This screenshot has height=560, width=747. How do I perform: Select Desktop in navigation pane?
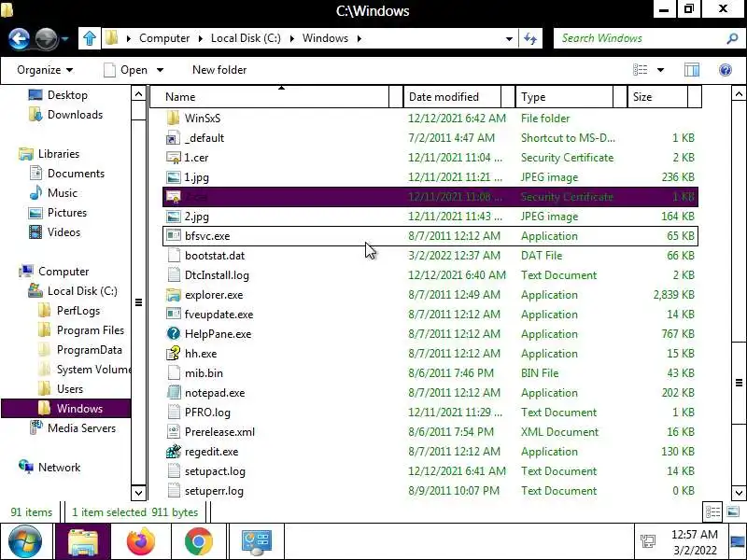58,95
